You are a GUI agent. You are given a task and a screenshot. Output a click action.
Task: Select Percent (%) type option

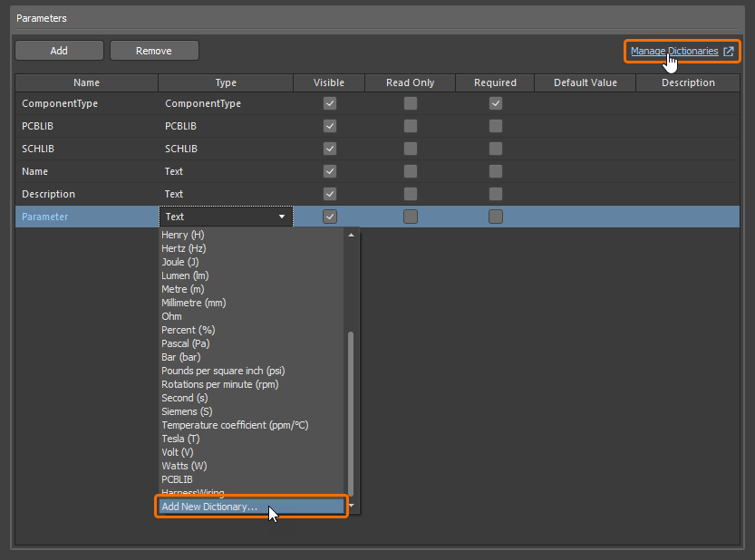[188, 330]
